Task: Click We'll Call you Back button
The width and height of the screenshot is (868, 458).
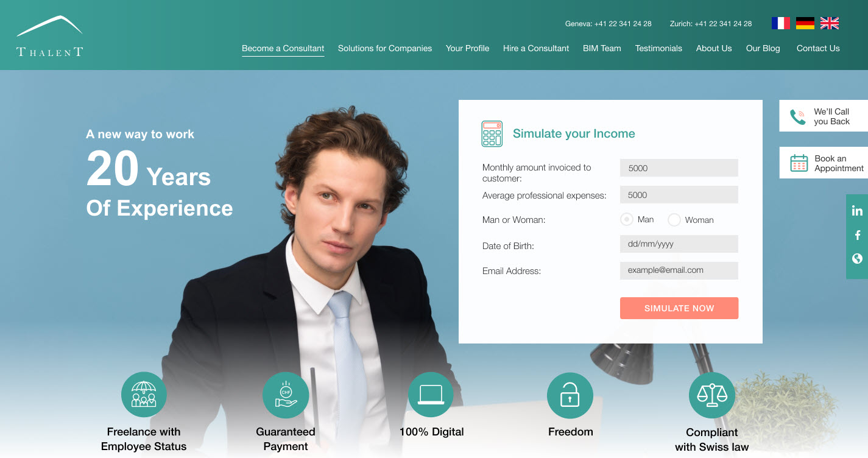Action: click(x=824, y=116)
